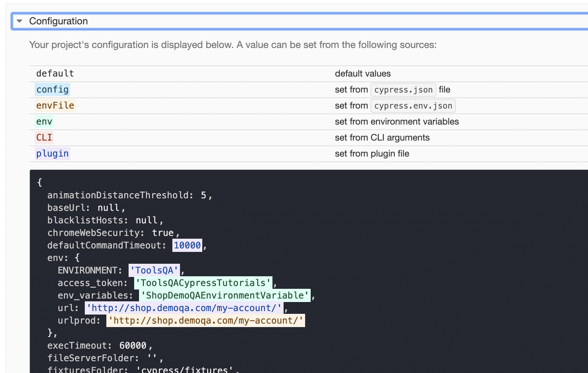Select the env source badge
Viewport: 588px width, 373px height.
pyautogui.click(x=44, y=121)
